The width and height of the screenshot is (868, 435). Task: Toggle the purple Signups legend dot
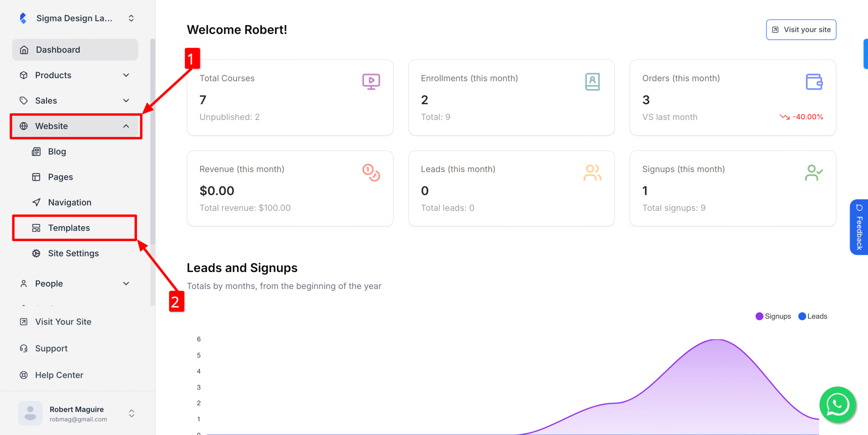(759, 316)
